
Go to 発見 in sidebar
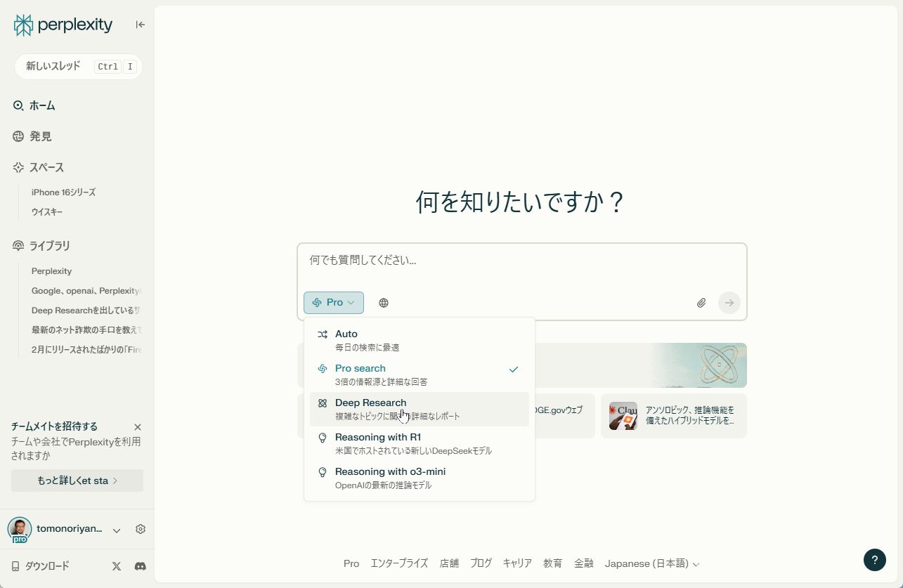(41, 136)
